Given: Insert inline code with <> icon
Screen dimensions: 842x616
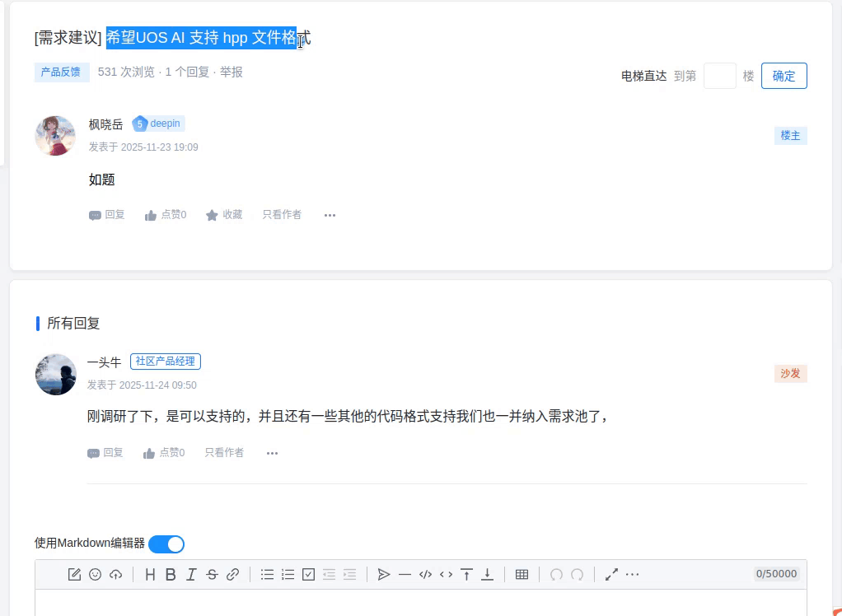Looking at the screenshot, I should 446,574.
